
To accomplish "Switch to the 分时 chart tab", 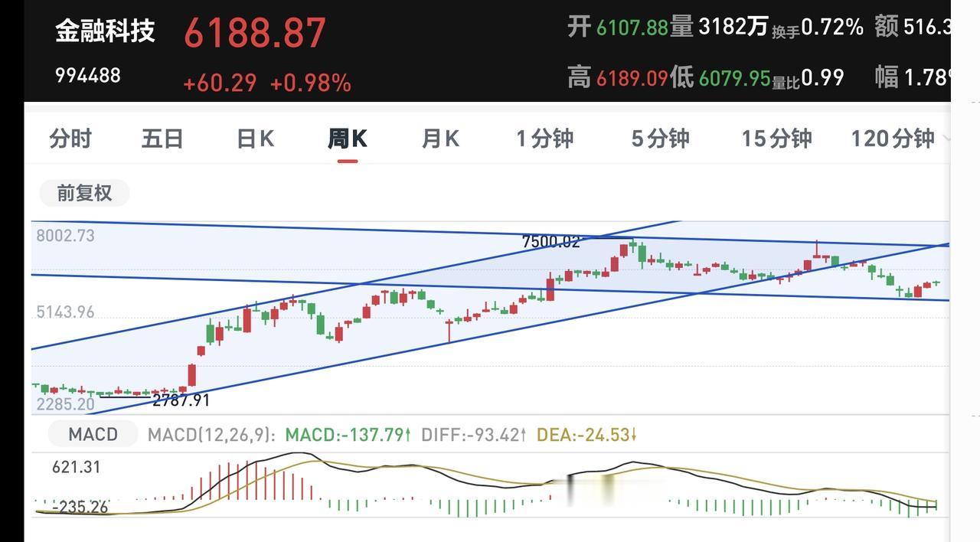I will [x=70, y=139].
